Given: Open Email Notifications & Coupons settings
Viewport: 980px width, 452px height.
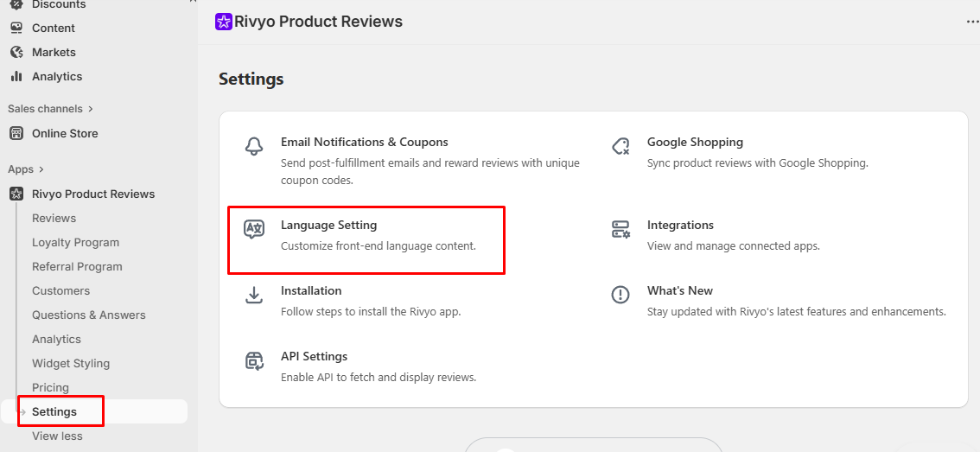Looking at the screenshot, I should point(365,142).
